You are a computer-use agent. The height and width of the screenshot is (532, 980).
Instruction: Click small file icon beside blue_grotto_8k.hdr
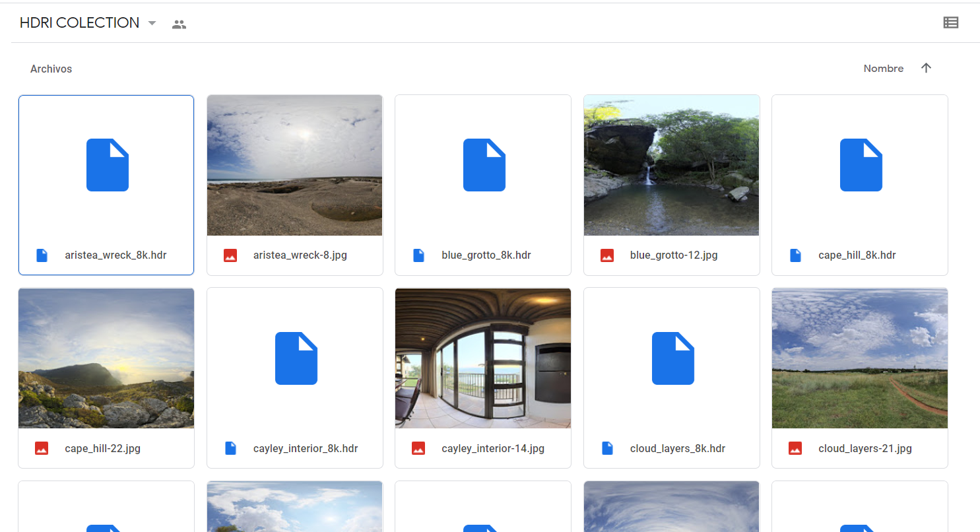418,255
